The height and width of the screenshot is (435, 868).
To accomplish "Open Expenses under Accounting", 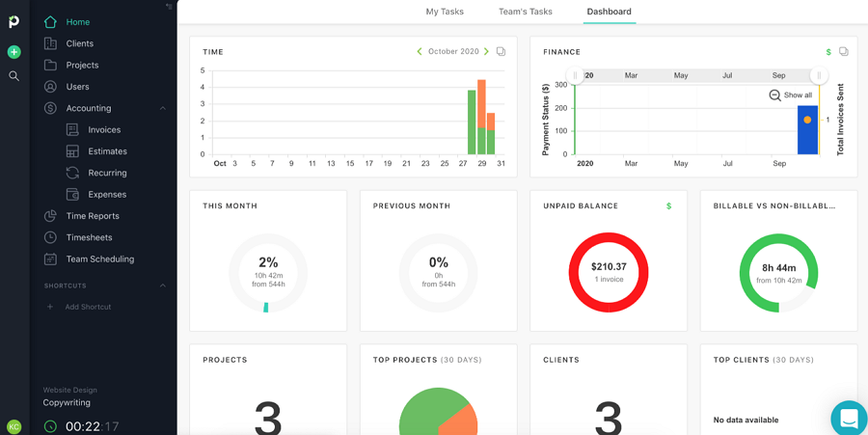I will click(107, 195).
